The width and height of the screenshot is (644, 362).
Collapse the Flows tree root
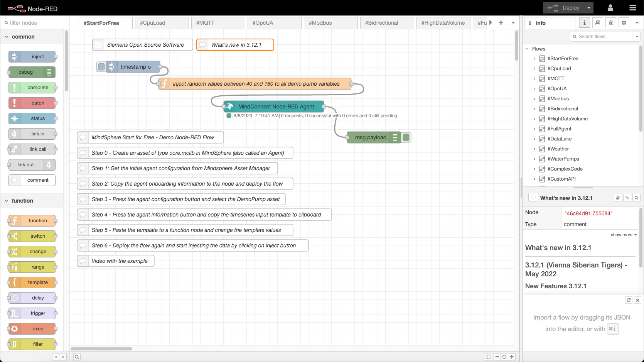pos(527,49)
